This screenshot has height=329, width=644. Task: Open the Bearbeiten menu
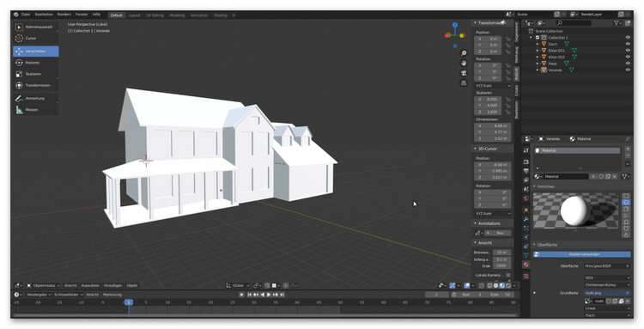(x=44, y=15)
